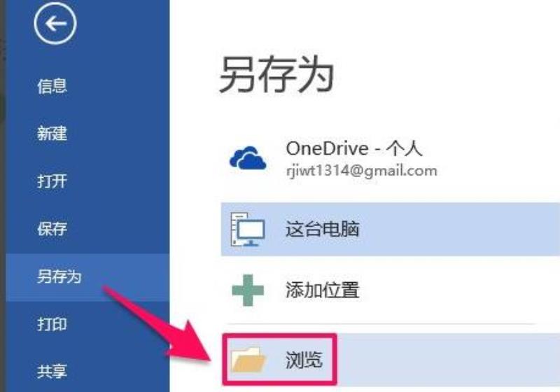This screenshot has width=560, height=392.
Task: Click the empty 浏览 row area outside the red box
Action: point(448,360)
